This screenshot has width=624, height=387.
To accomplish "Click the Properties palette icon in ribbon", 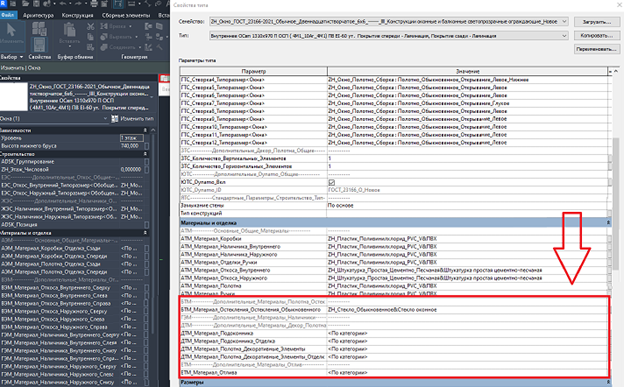I will click(x=39, y=44).
